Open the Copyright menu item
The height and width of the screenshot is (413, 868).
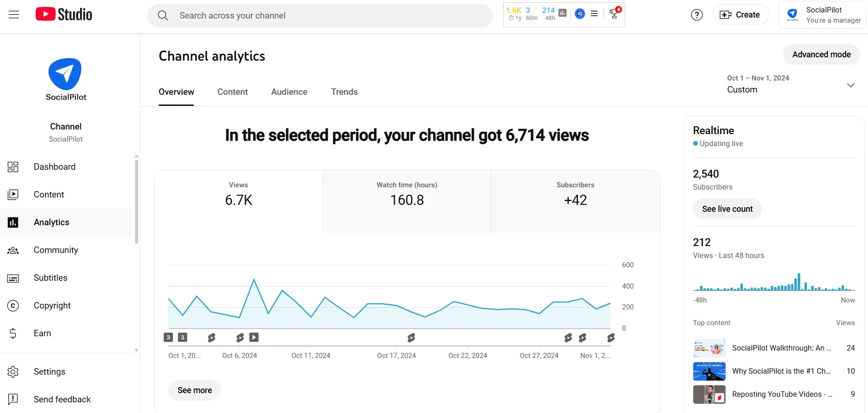tap(67, 306)
